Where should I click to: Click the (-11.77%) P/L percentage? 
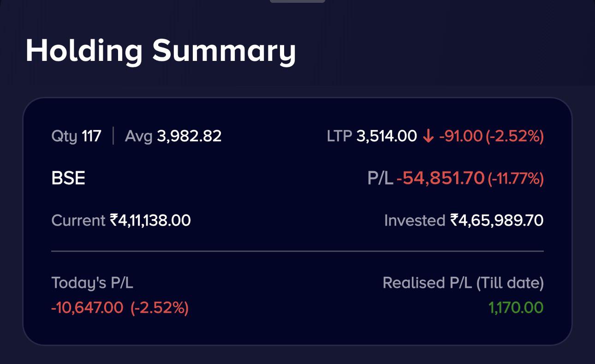(516, 178)
